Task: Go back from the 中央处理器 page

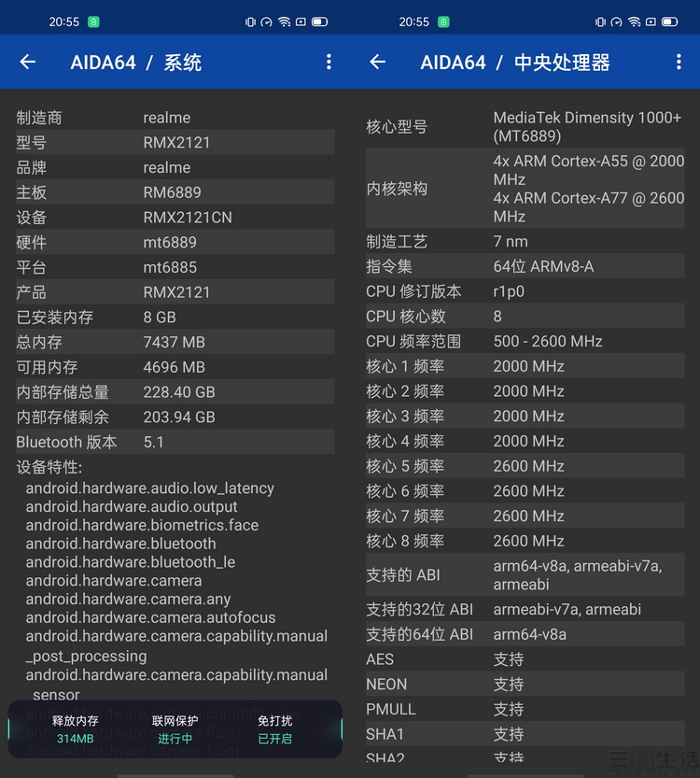Action: [378, 62]
